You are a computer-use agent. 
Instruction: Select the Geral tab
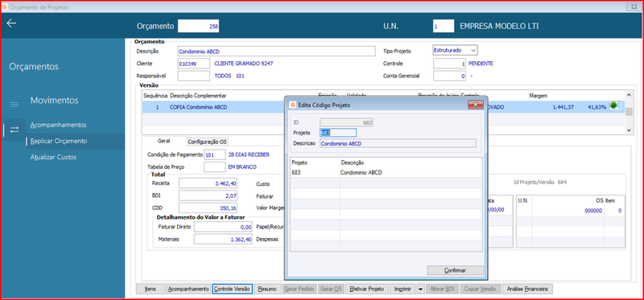click(164, 141)
